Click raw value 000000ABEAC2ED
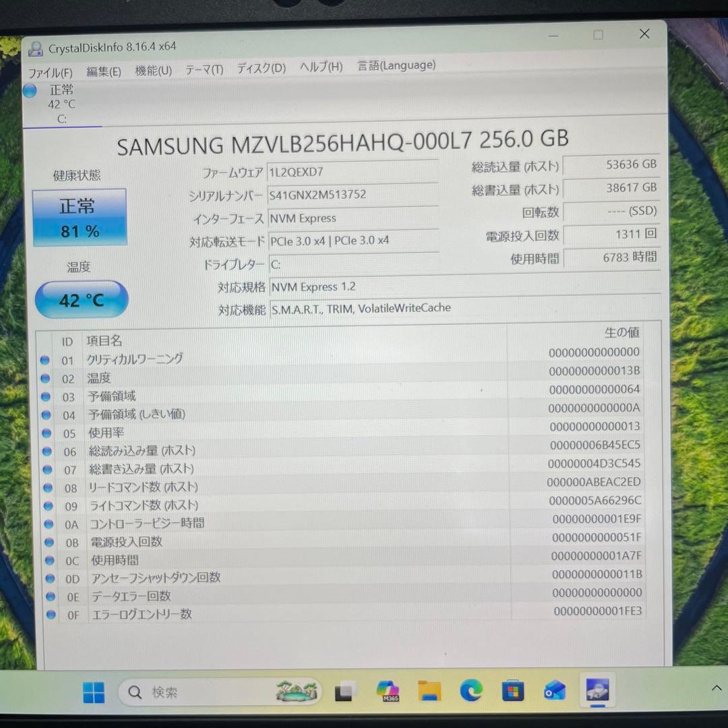Image resolution: width=728 pixels, height=728 pixels. coord(593,482)
